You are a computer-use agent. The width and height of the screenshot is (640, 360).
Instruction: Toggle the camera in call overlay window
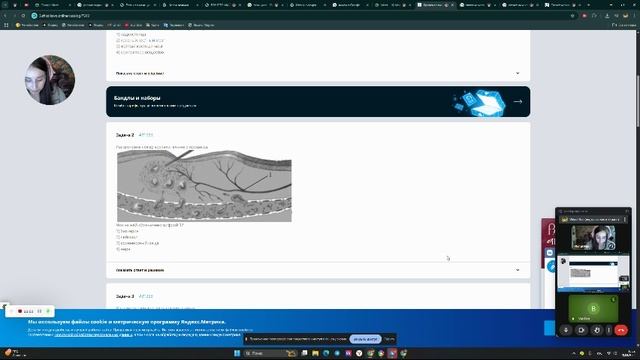tap(581, 330)
